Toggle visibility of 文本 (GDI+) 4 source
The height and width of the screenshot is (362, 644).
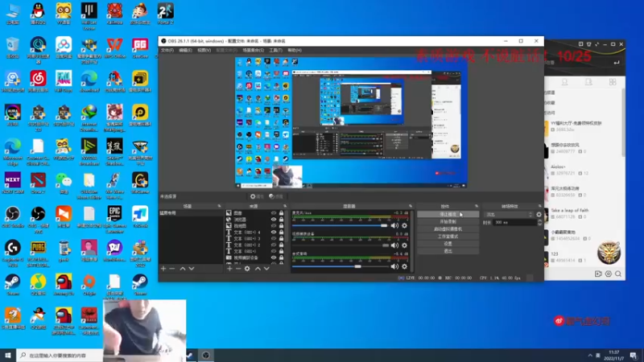coord(274,232)
